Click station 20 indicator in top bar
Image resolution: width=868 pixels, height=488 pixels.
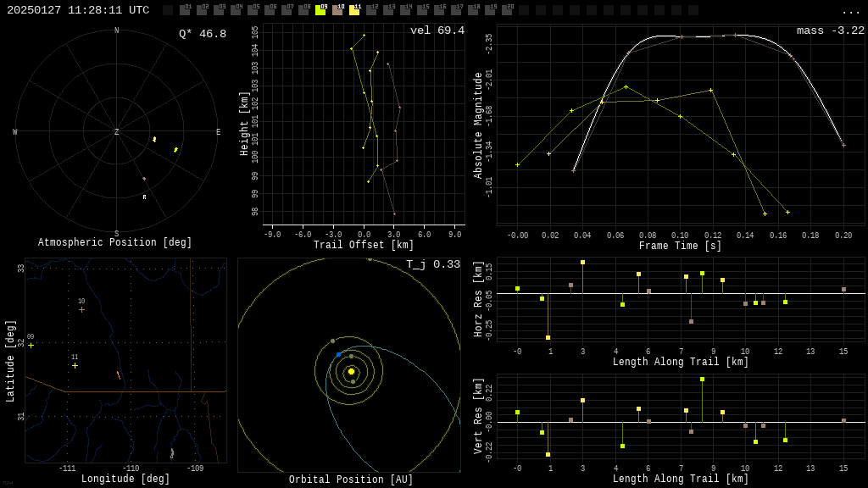pos(507,10)
